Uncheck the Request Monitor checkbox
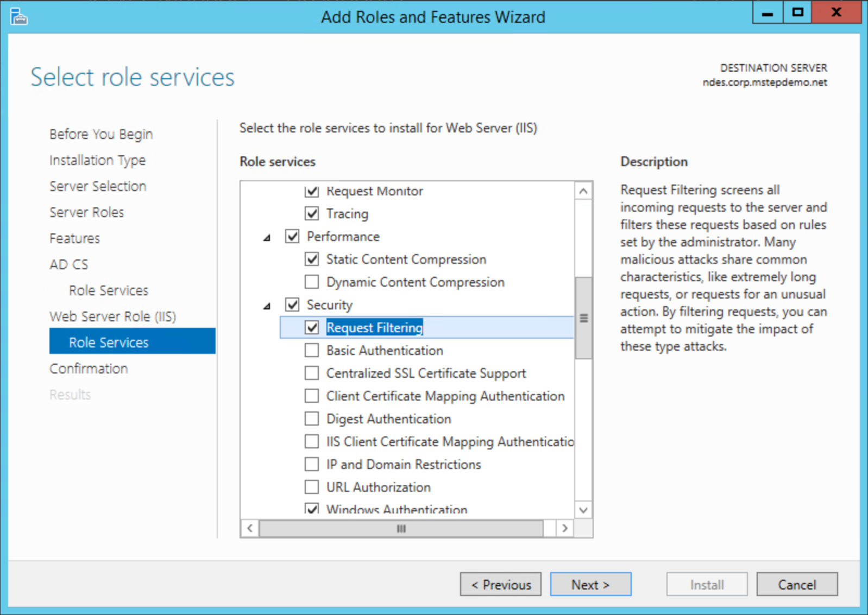The width and height of the screenshot is (868, 615). click(x=312, y=191)
